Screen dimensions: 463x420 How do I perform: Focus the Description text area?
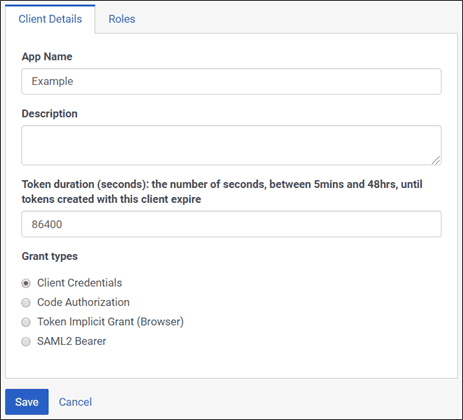coord(231,145)
